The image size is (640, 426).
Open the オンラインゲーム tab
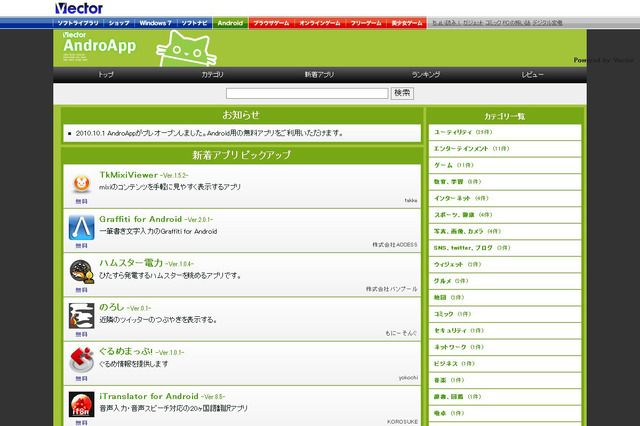tap(320, 23)
